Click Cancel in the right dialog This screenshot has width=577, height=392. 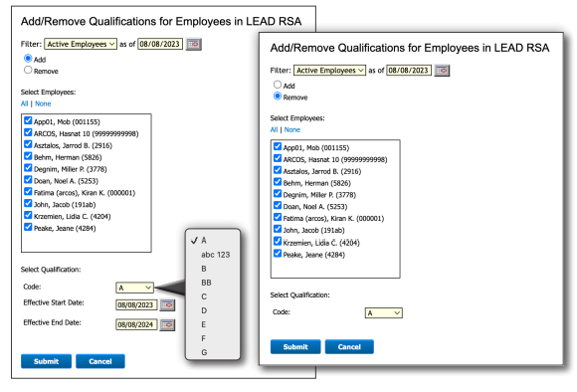point(349,346)
